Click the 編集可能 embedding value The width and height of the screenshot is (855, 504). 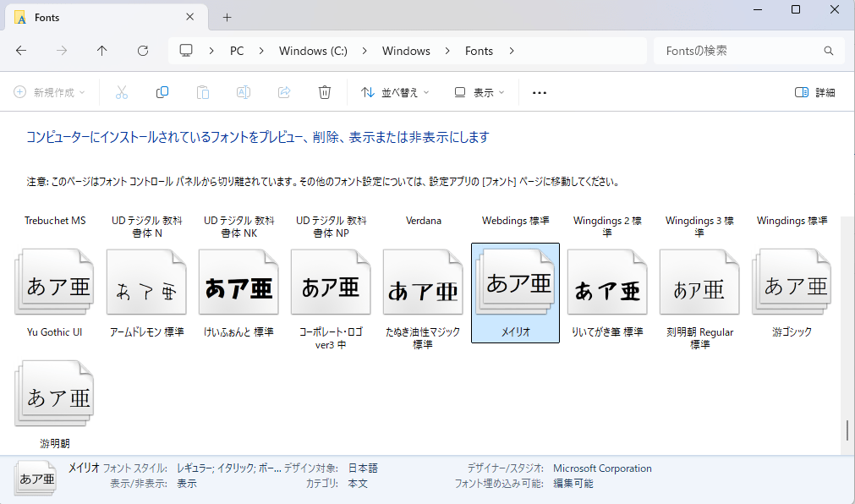pos(573,483)
